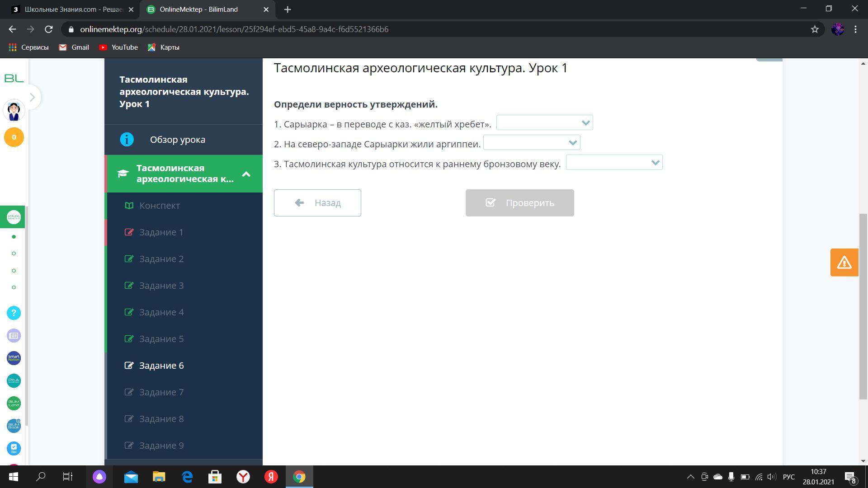Open dropdown for statement 1 about Сарыарка
The height and width of the screenshot is (488, 868).
click(x=544, y=123)
